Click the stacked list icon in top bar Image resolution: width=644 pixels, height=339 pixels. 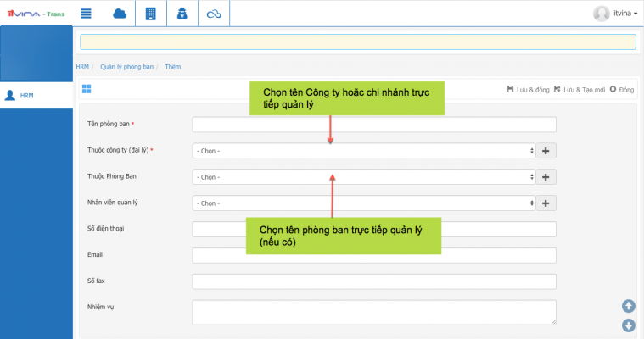point(86,13)
